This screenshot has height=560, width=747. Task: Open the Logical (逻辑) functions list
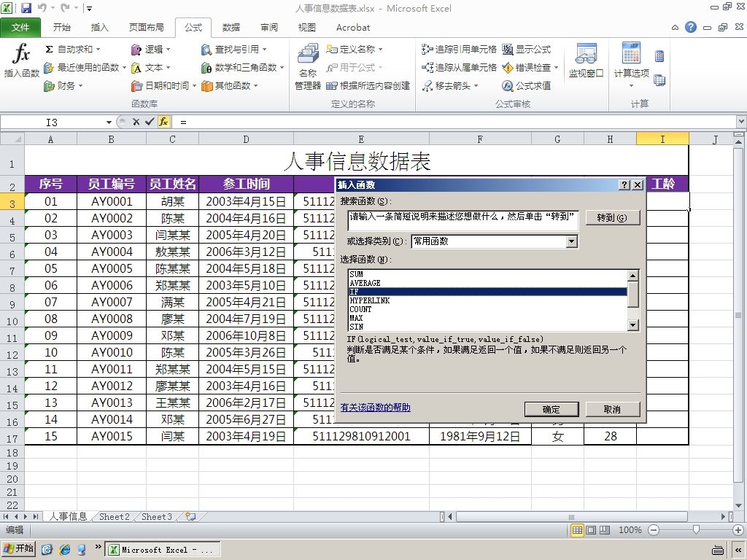click(150, 49)
